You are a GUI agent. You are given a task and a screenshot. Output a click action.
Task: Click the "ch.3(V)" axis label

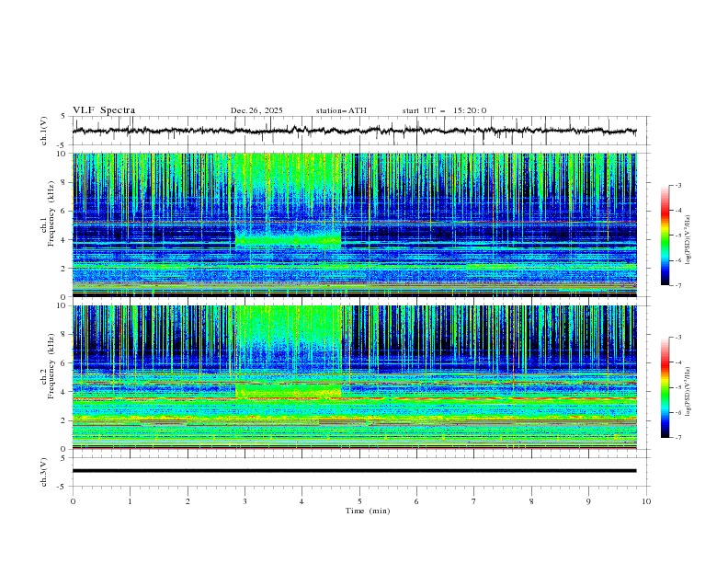click(x=44, y=472)
